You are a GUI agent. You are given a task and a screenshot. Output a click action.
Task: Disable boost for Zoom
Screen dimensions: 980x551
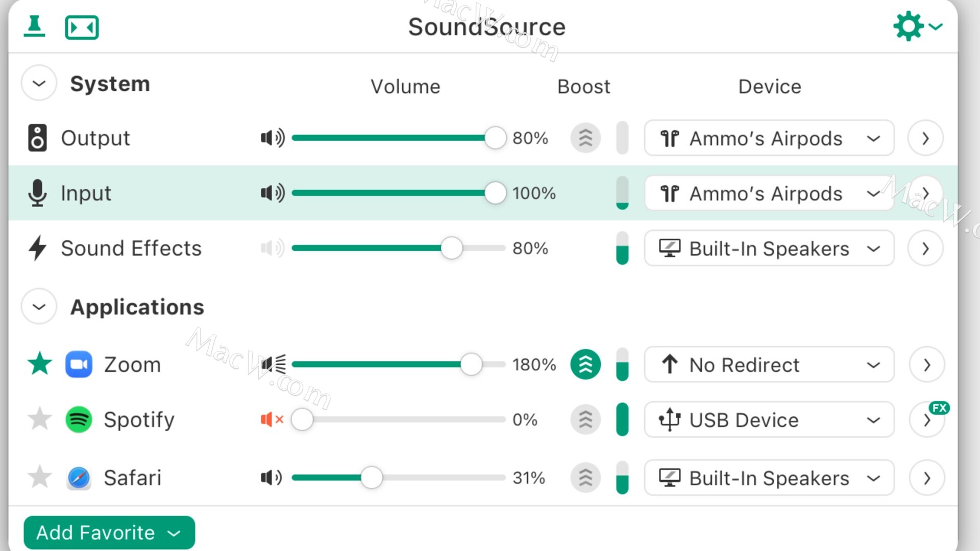585,364
